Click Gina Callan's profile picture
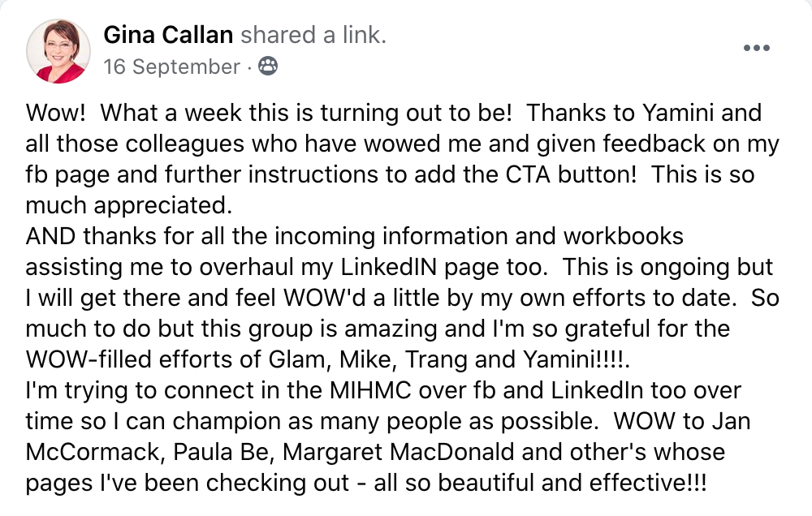Screen dimensions: 812x516 (x=58, y=50)
